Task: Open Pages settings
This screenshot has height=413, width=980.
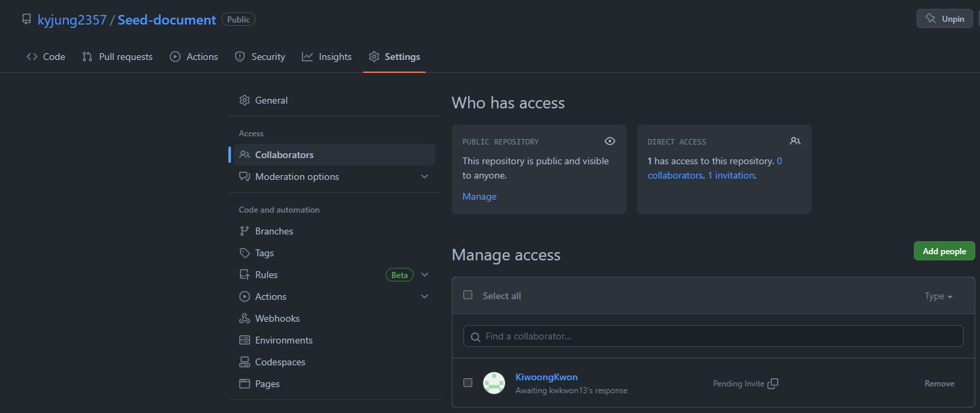Action: [x=335, y=384]
